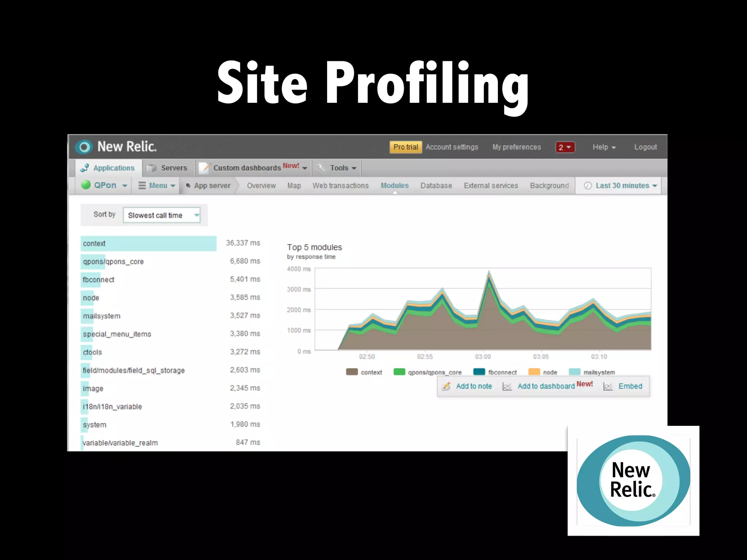Click the Embed link

pyautogui.click(x=630, y=386)
